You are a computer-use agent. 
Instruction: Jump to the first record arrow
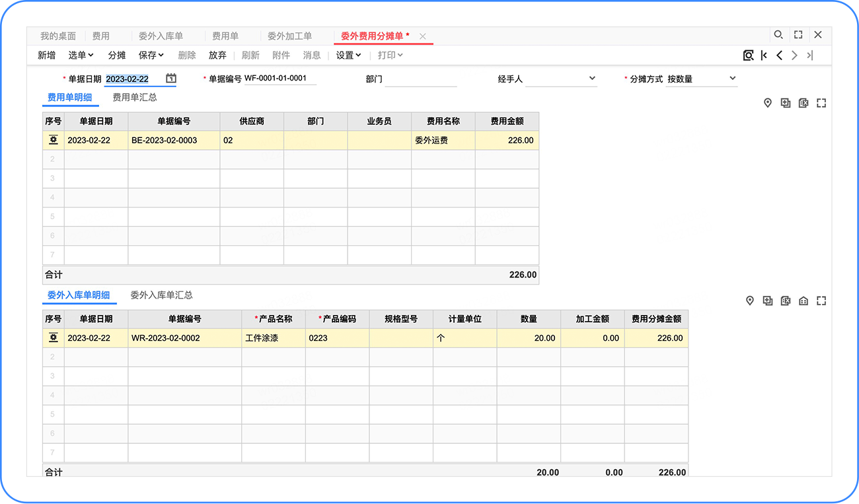click(764, 55)
